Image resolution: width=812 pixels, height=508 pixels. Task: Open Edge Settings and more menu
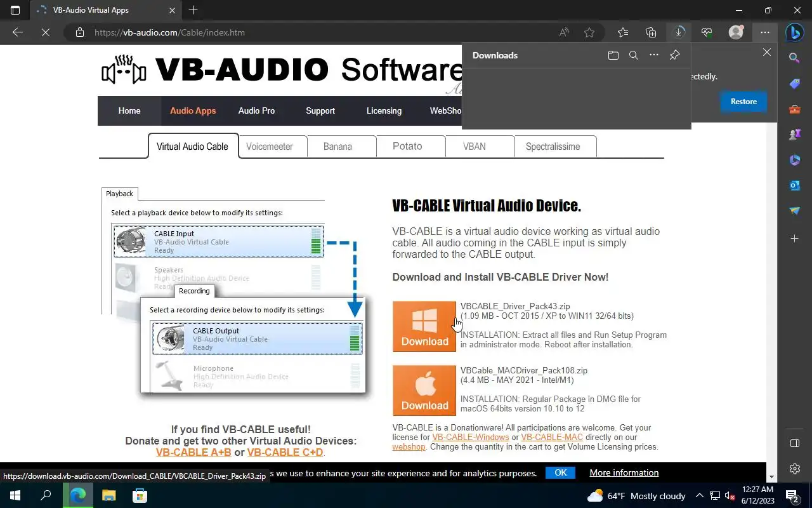point(765,32)
